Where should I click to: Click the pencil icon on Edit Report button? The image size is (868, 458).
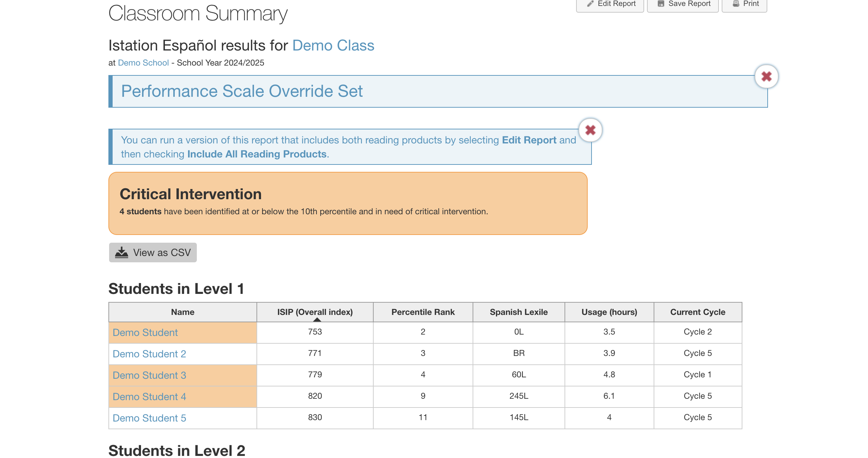pyautogui.click(x=590, y=3)
